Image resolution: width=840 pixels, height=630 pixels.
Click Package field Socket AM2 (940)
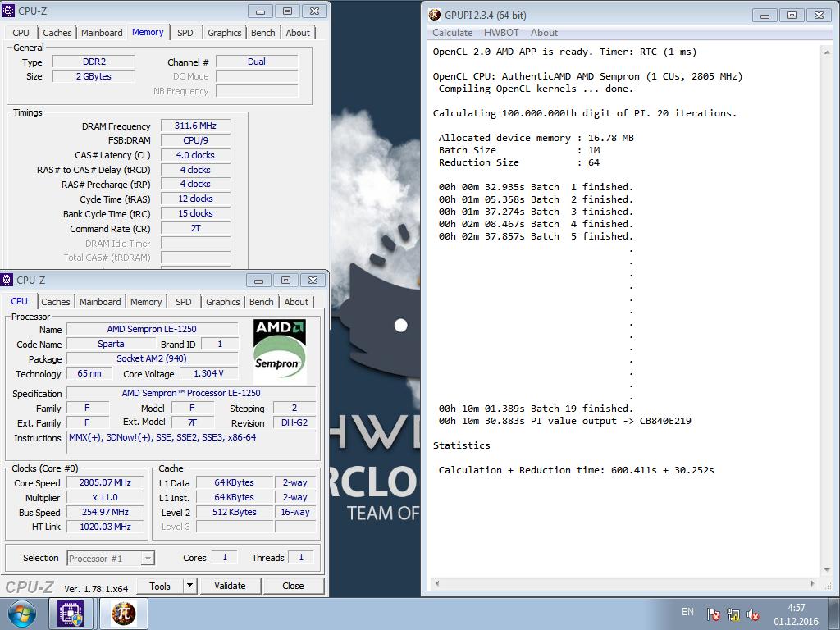pos(152,359)
